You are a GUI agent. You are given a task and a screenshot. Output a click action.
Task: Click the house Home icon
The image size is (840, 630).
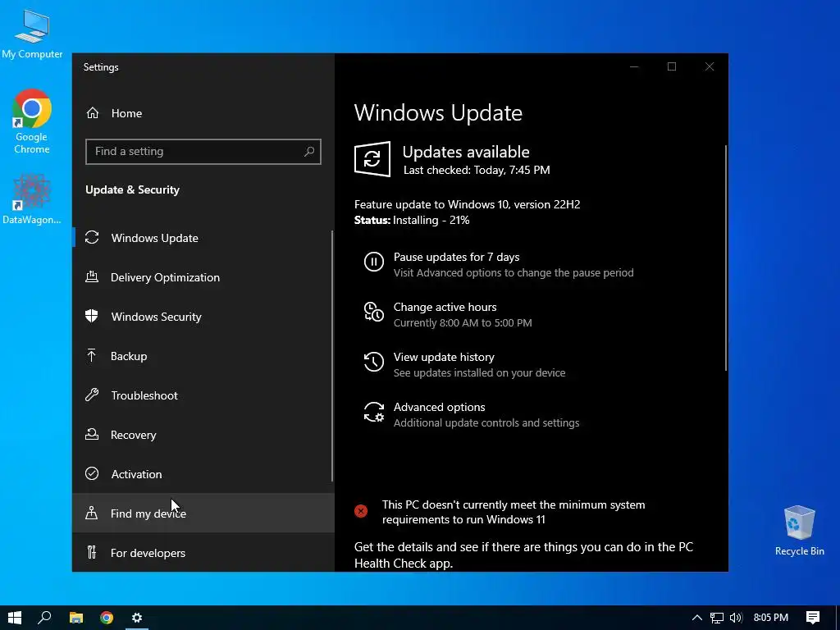[93, 113]
